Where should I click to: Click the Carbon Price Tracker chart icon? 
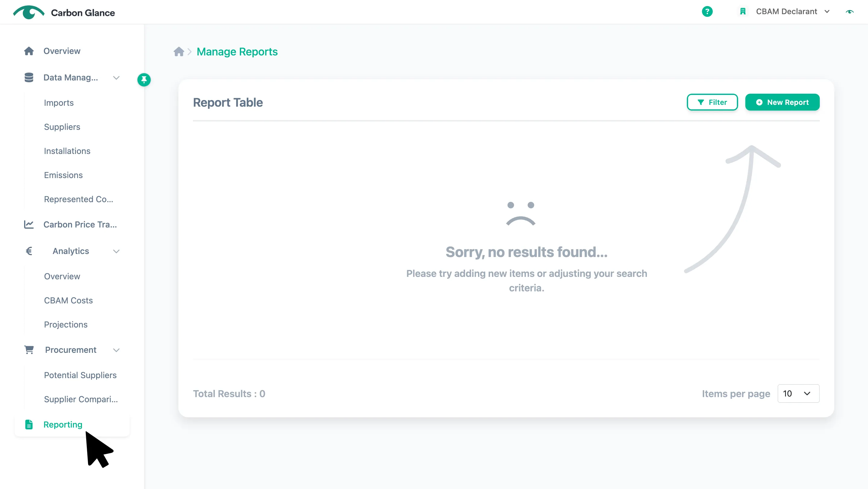pos(29,224)
